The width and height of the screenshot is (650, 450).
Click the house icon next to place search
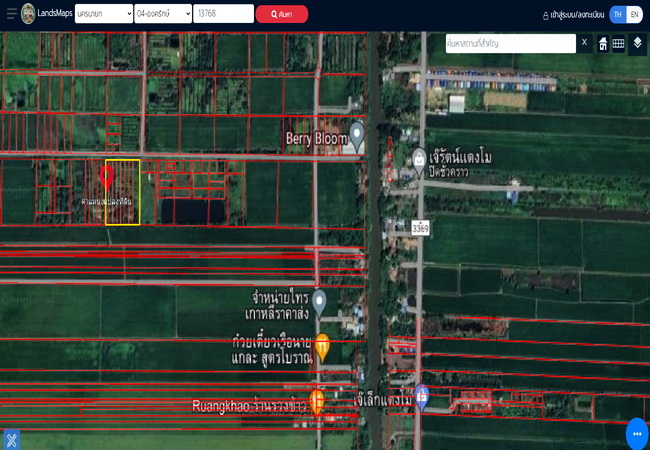click(603, 43)
